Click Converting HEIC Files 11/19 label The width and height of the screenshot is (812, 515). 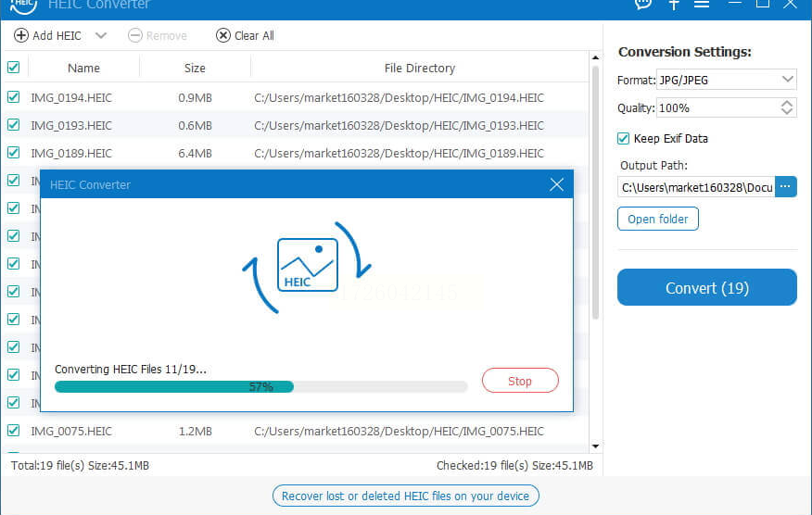131,369
